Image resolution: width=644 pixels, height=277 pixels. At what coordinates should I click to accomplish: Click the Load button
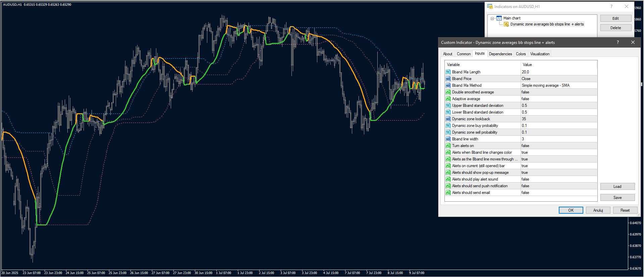click(x=618, y=187)
